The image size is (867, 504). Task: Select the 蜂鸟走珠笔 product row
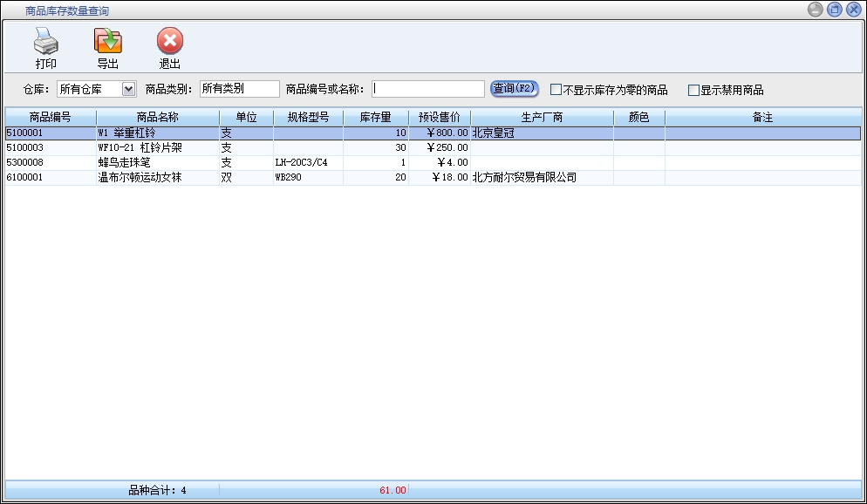click(157, 163)
